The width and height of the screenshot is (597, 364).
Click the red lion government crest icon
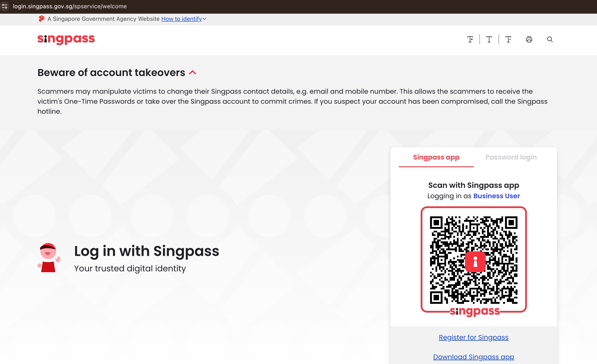click(41, 19)
